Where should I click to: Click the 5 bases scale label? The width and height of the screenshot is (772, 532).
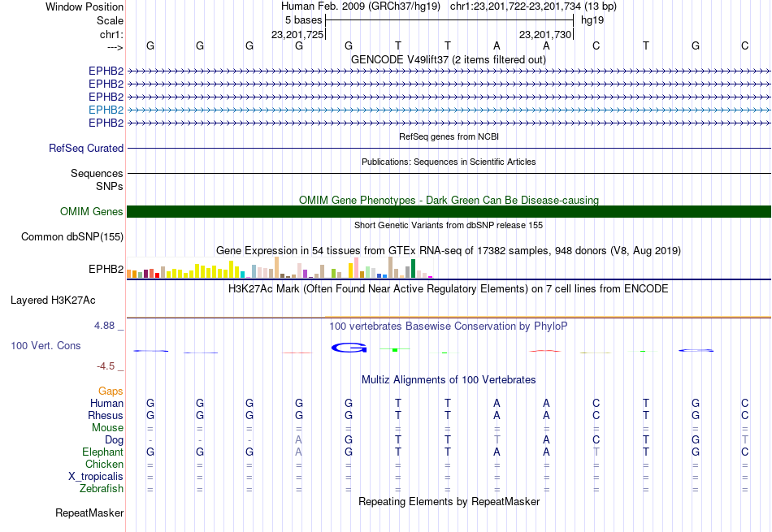pos(303,20)
